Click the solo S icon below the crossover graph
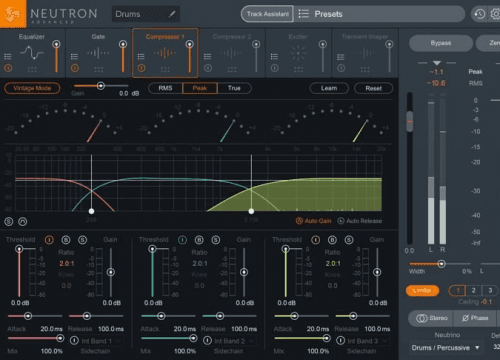This screenshot has height=360, width=500. pos(9,221)
